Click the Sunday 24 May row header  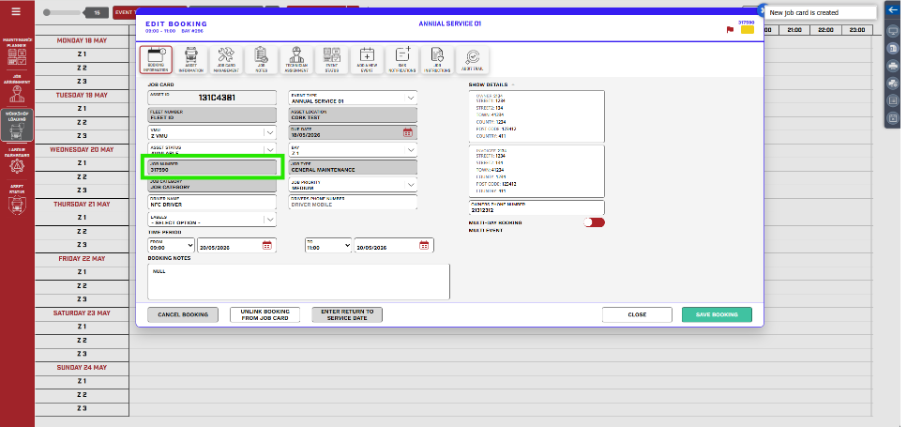coord(82,367)
